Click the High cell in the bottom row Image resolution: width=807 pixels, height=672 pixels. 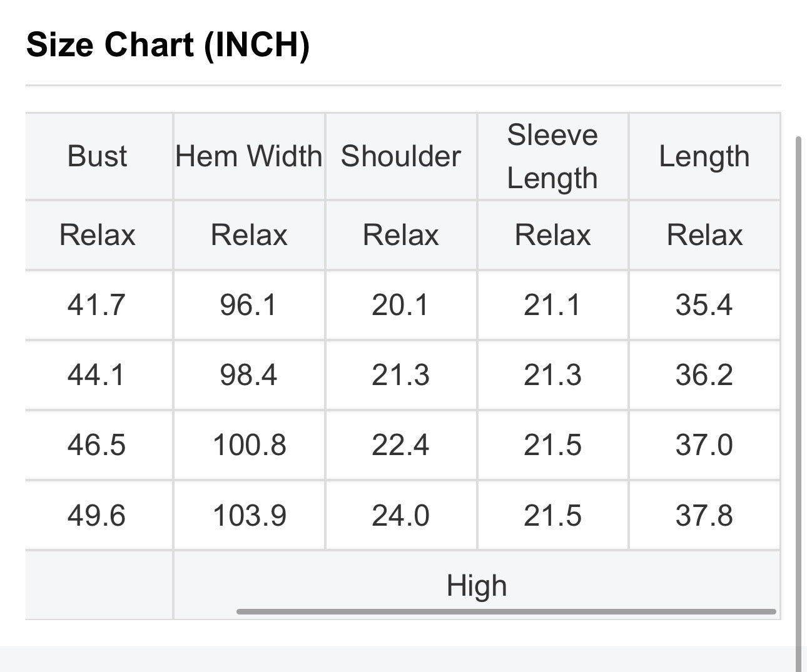click(477, 586)
